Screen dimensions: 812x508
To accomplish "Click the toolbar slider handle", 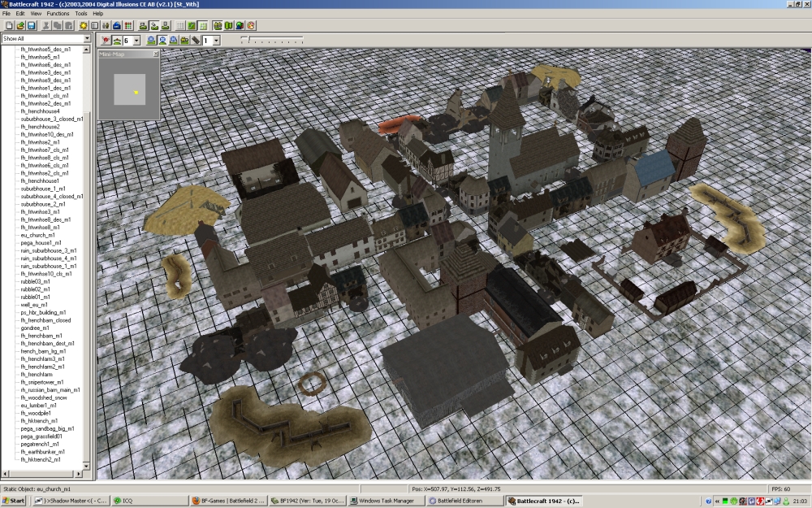I will tap(248, 39).
